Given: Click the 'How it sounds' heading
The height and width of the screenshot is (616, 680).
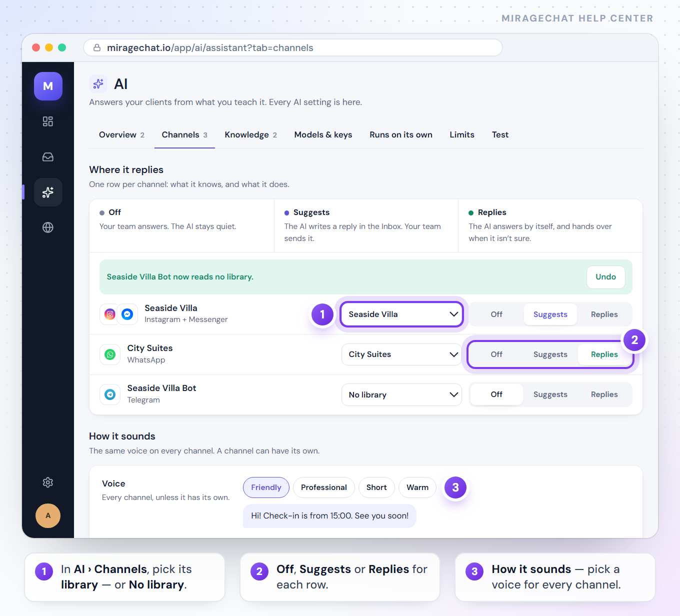Looking at the screenshot, I should click(122, 436).
